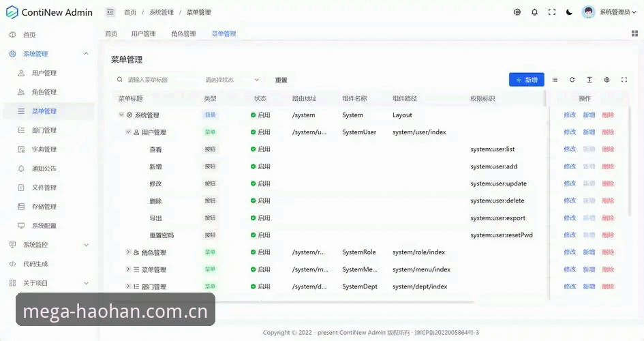Click the system:user:resetPwd permission text
Image resolution: width=644 pixels, height=341 pixels.
point(502,235)
